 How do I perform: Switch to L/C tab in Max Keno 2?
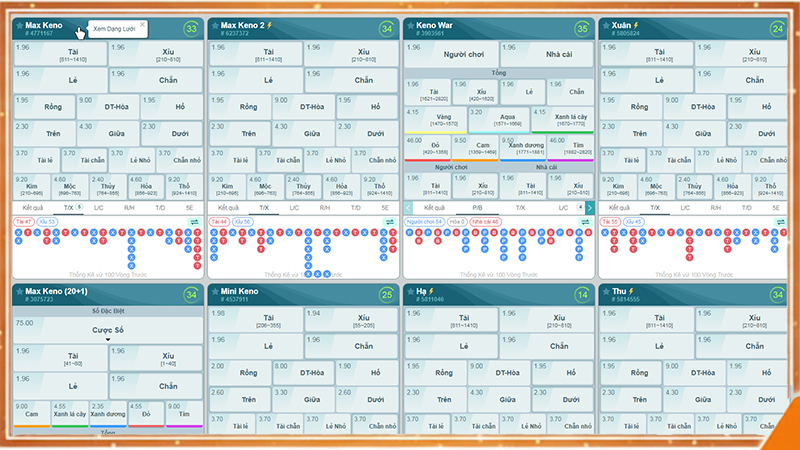[x=295, y=207]
